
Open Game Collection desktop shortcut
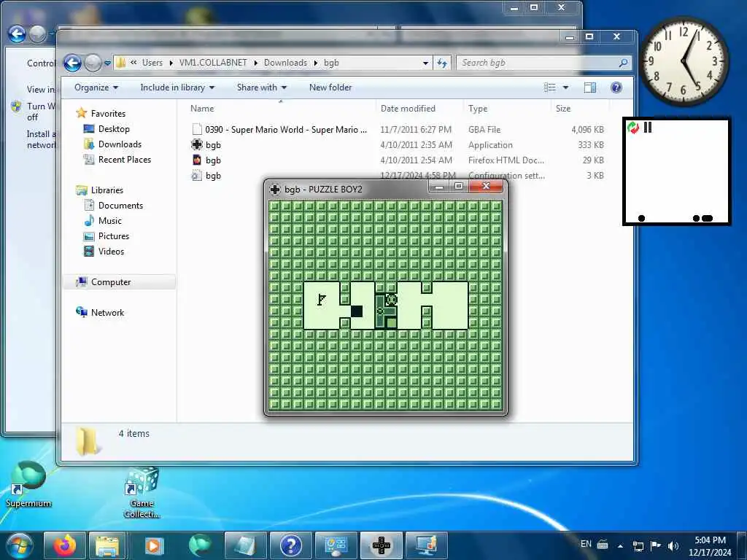click(x=142, y=493)
